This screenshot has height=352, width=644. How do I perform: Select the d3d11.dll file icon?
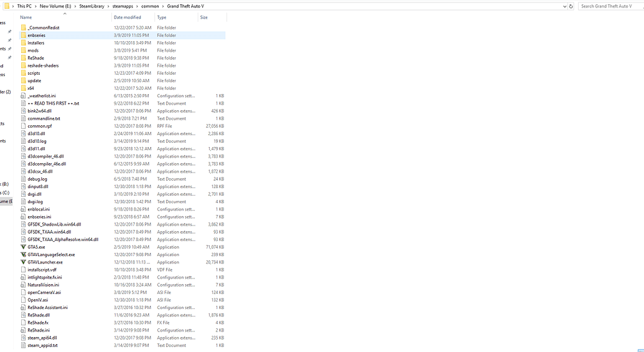pos(24,149)
